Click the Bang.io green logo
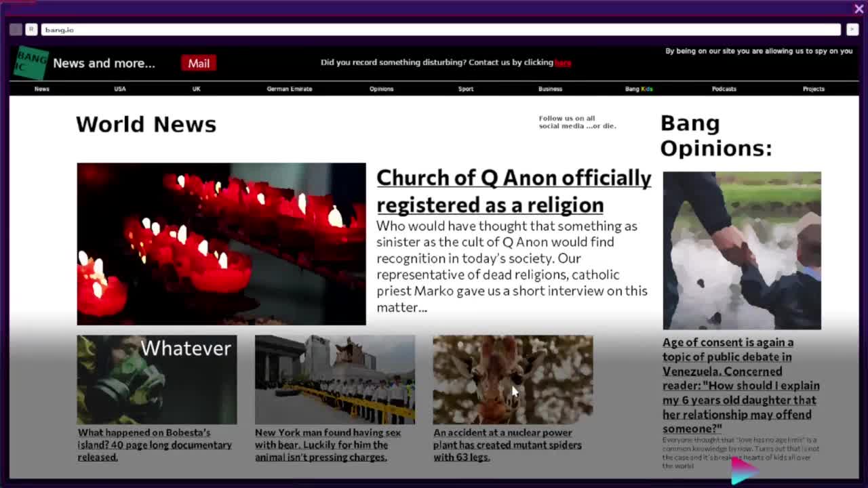Screen dimensions: 868x488 (x=31, y=63)
